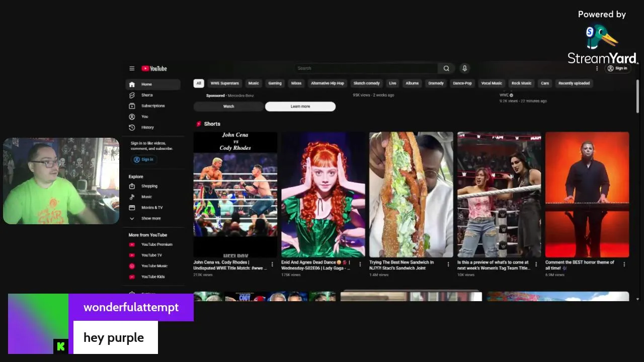Select the Rock Music filter chip
This screenshot has height=362, width=644.
(x=521, y=83)
